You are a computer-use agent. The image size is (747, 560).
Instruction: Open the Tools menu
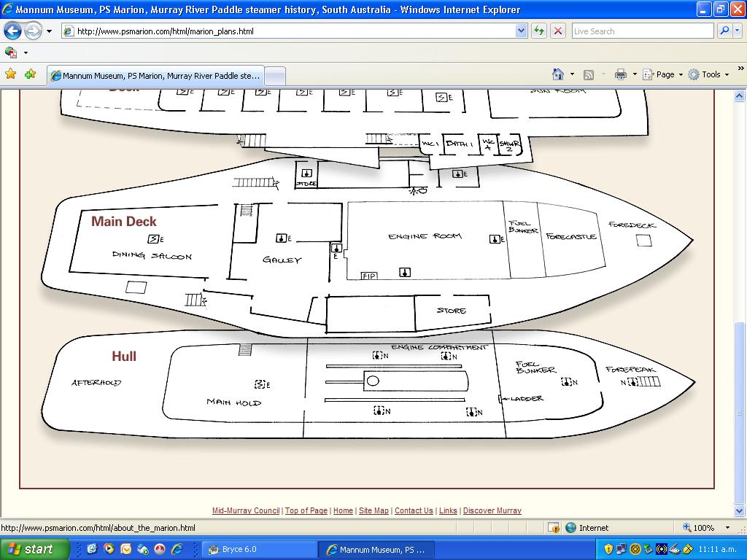[x=708, y=74]
